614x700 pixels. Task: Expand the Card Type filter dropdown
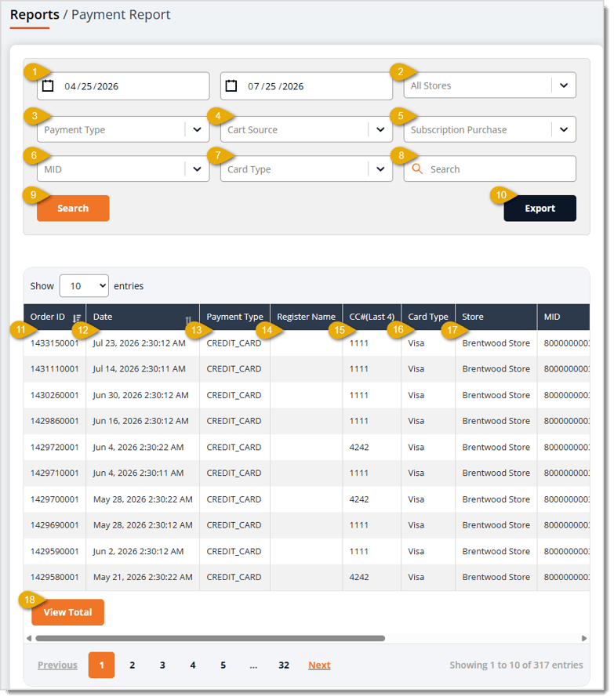click(307, 169)
